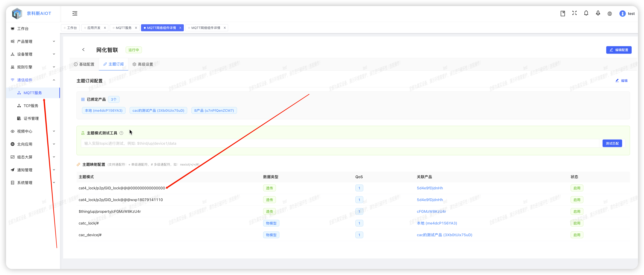Toggle fullscreen mode icon
Viewport: 644px width, 275px height.
click(x=574, y=13)
